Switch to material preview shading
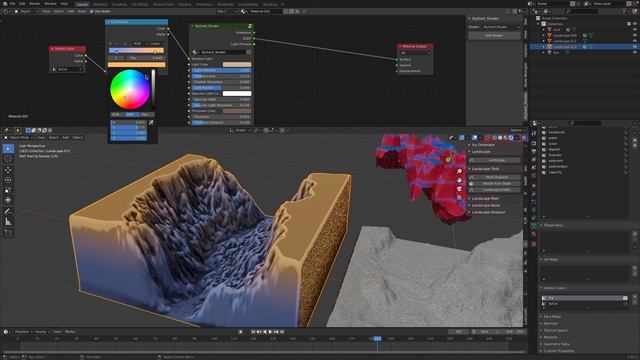Image resolution: width=640 pixels, height=360 pixels. click(x=505, y=138)
